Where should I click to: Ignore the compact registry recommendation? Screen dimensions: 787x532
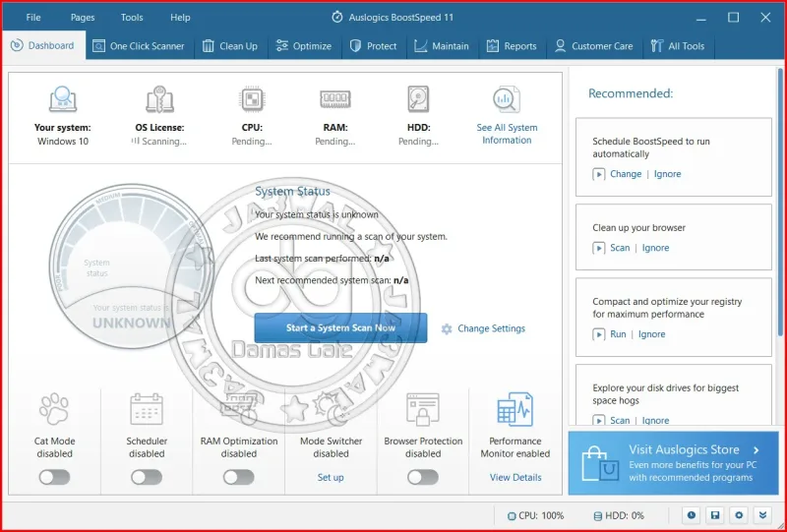tap(651, 334)
